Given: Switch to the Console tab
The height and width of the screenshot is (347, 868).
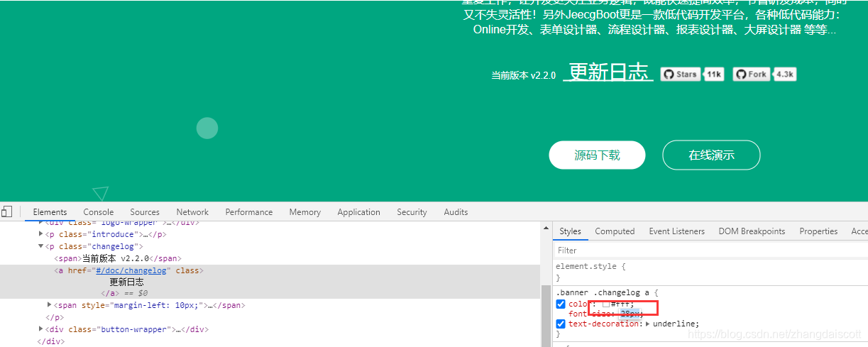Looking at the screenshot, I should click(x=99, y=212).
